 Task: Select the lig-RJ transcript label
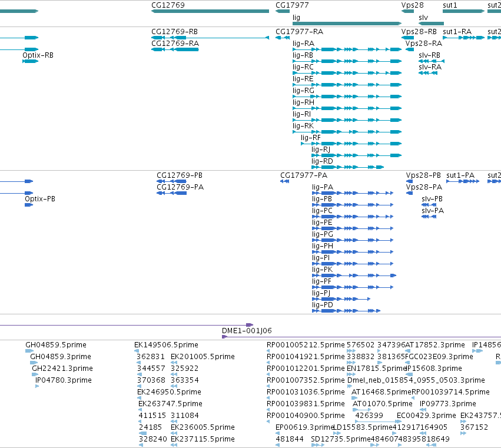[321, 150]
